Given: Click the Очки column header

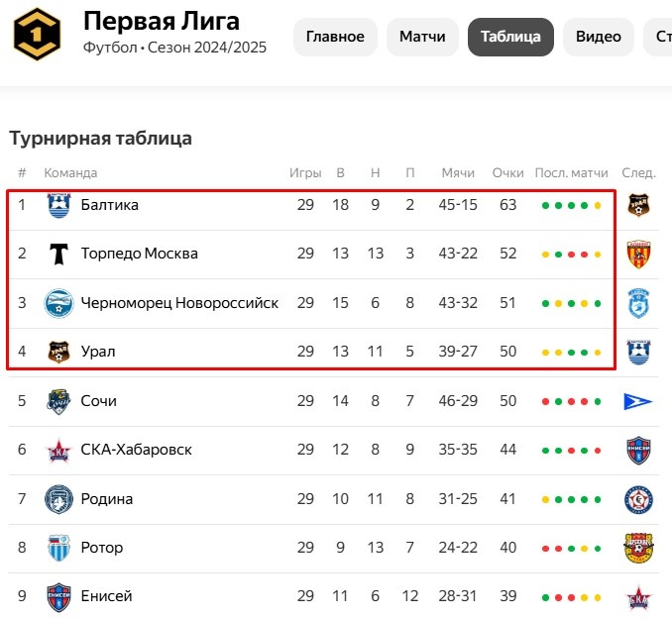Looking at the screenshot, I should click(507, 173).
